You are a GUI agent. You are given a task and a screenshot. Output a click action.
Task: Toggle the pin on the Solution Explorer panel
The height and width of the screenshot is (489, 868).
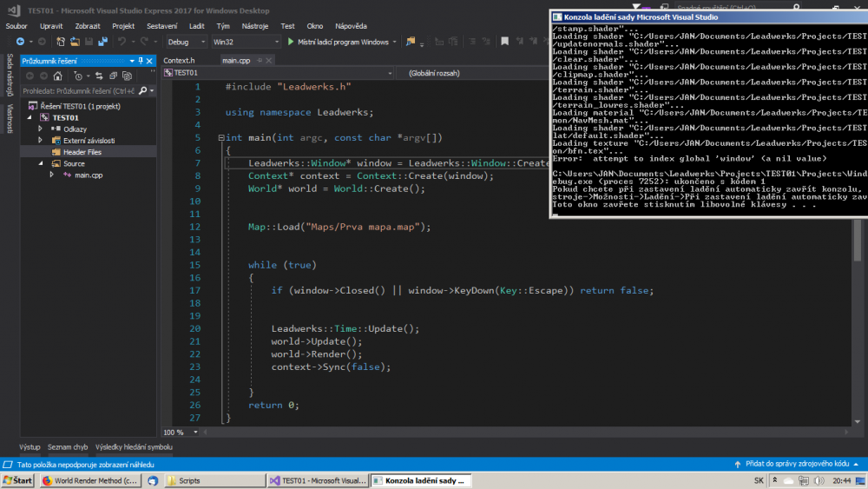[x=141, y=60]
